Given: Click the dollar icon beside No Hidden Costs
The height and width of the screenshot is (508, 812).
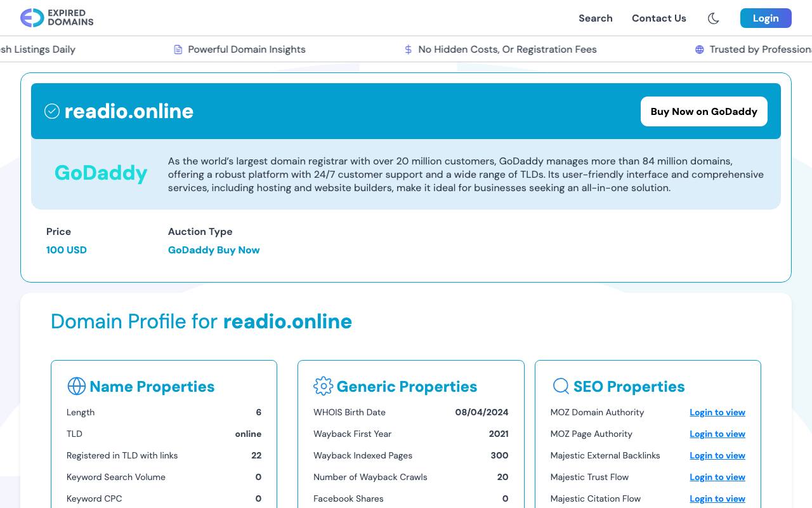Looking at the screenshot, I should point(409,50).
